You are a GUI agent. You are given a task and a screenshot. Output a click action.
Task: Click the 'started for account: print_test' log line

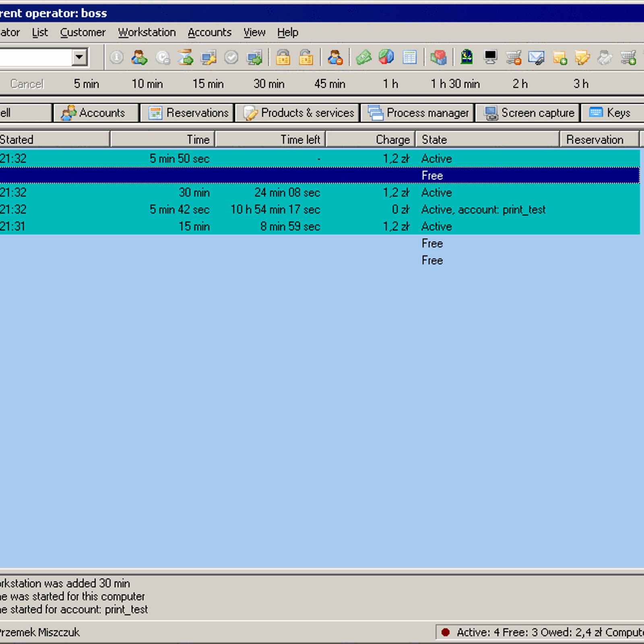(74, 609)
